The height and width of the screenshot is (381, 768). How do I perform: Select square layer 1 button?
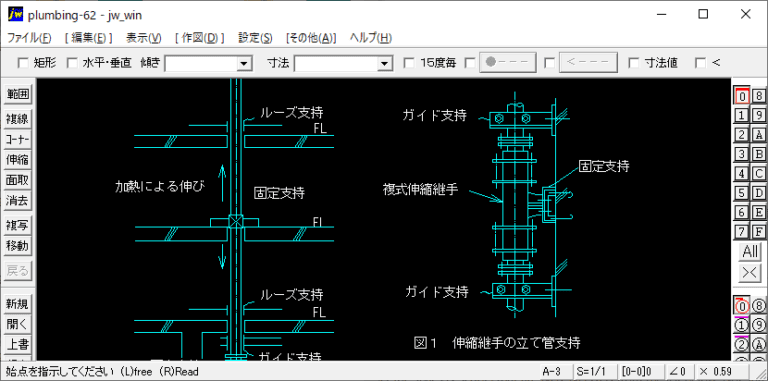(x=742, y=115)
